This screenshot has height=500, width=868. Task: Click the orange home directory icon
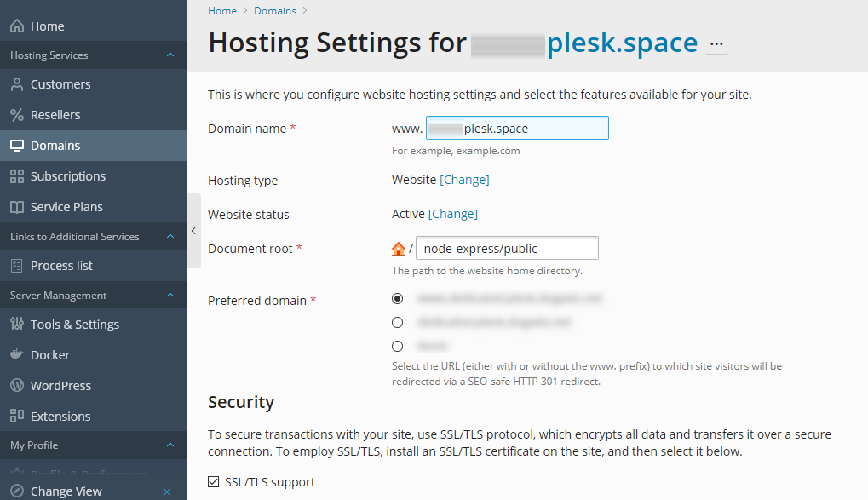399,249
